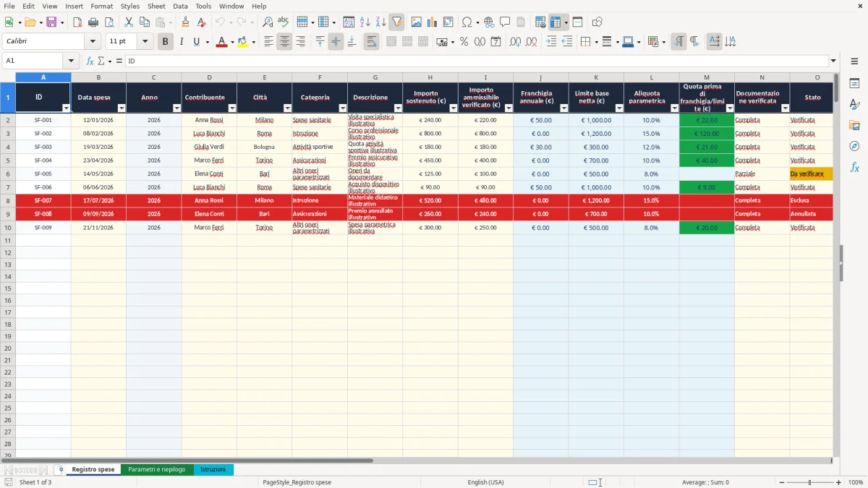Select row 8 header

(8, 200)
